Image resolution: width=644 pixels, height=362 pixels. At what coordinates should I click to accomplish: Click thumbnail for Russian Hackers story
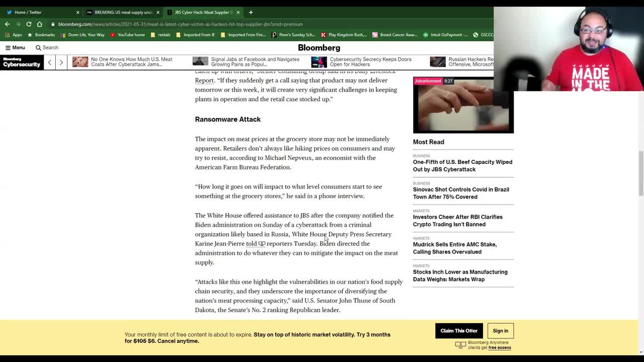pyautogui.click(x=438, y=62)
